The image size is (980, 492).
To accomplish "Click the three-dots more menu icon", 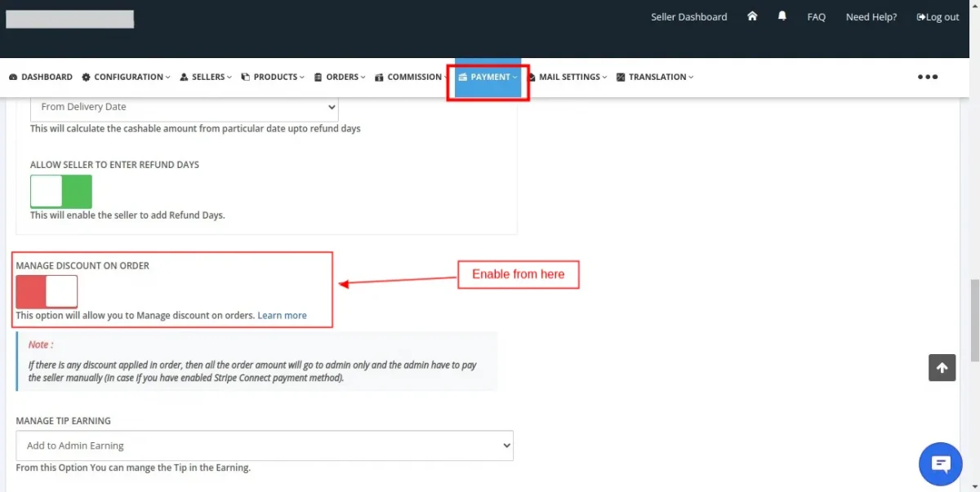I will point(928,77).
